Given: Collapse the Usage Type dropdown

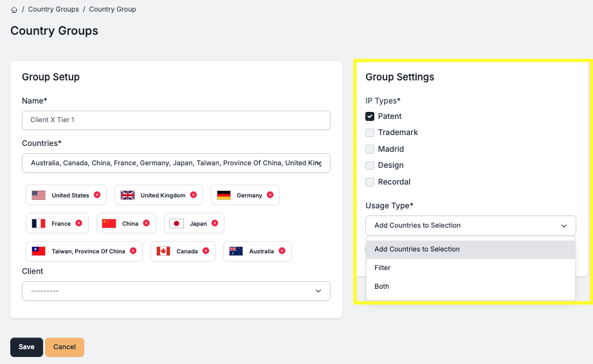Looking at the screenshot, I should [x=470, y=226].
